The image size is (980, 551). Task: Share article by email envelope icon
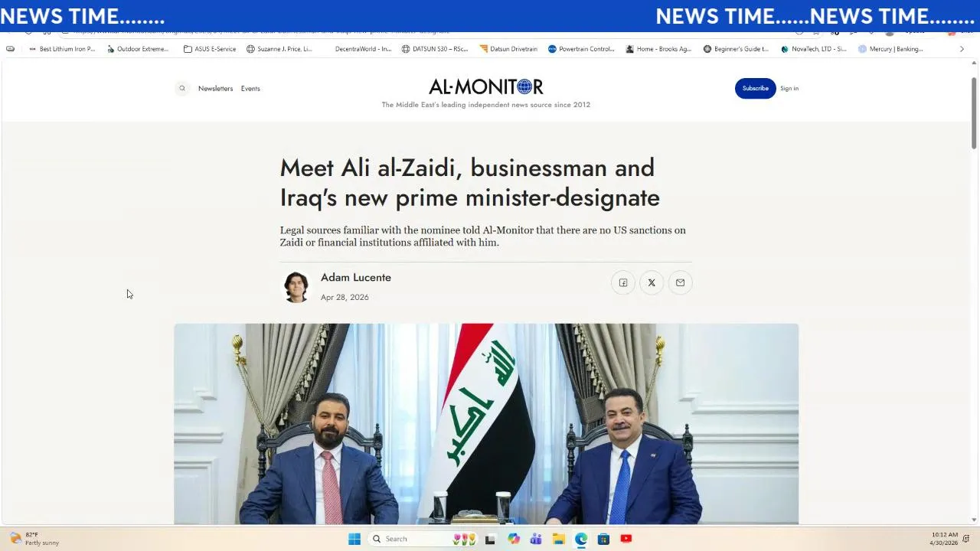[680, 283]
